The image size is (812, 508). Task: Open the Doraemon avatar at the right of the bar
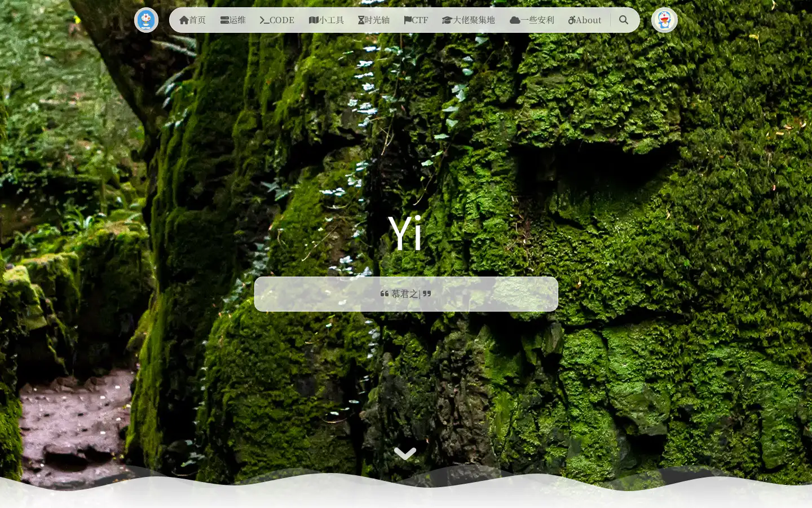(x=664, y=20)
